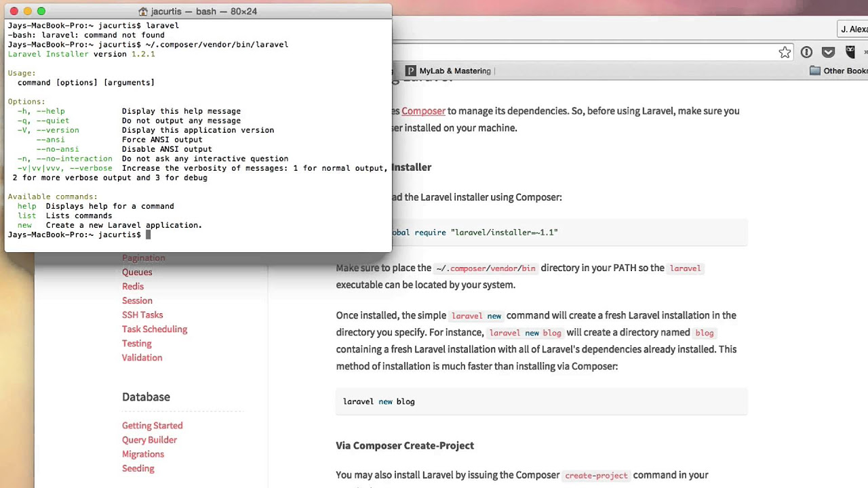The width and height of the screenshot is (868, 488).
Task: Click the Pocket extension icon
Action: tap(828, 52)
